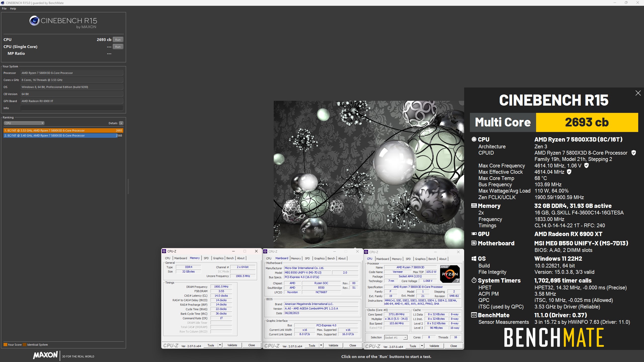Click the Max Core Frequency verification shield
Viewport: 644px width, 362px height.
pyautogui.click(x=586, y=165)
